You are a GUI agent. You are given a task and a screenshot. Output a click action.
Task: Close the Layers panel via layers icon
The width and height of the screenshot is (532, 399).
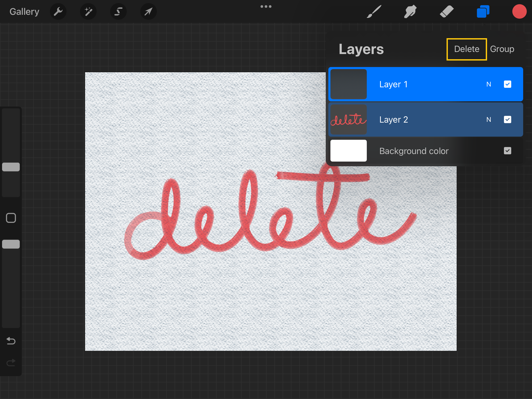pos(483,12)
